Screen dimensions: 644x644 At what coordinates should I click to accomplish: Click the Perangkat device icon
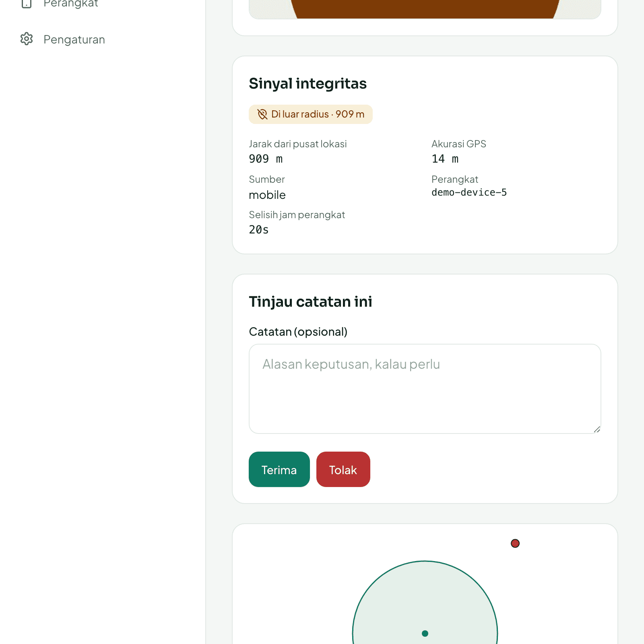click(x=27, y=4)
